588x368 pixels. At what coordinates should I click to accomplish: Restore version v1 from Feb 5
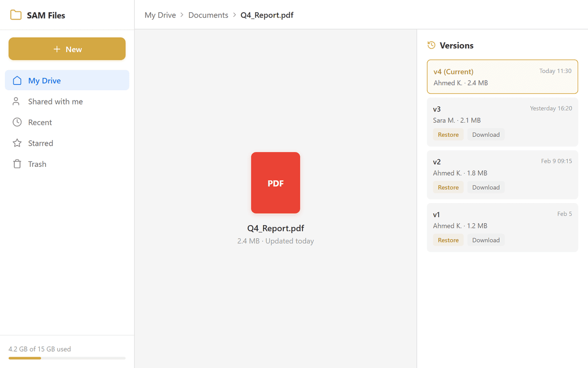click(448, 240)
